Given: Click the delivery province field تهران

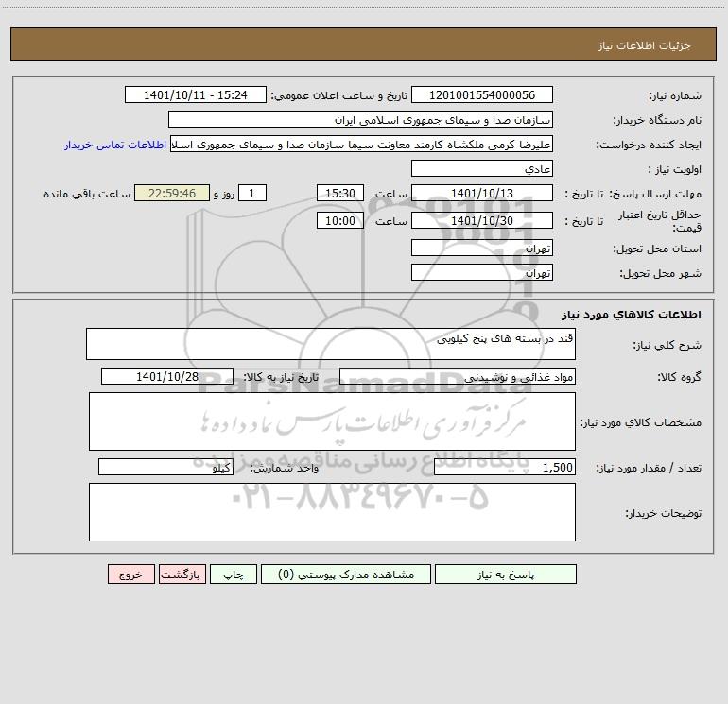Looking at the screenshot, I should 482,248.
